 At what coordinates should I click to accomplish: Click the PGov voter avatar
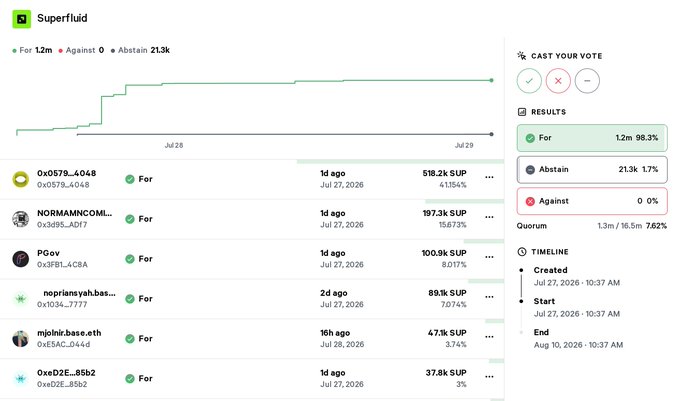(20, 259)
